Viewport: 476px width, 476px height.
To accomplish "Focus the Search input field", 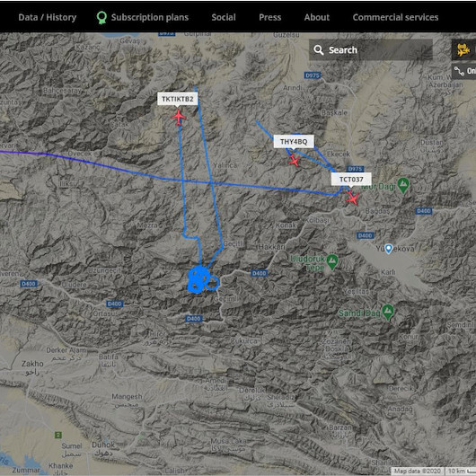I will [x=371, y=49].
